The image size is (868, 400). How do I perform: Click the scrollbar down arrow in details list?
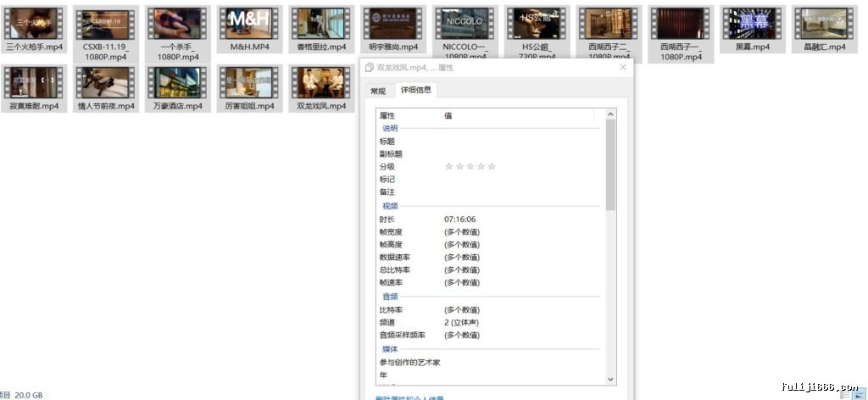610,380
